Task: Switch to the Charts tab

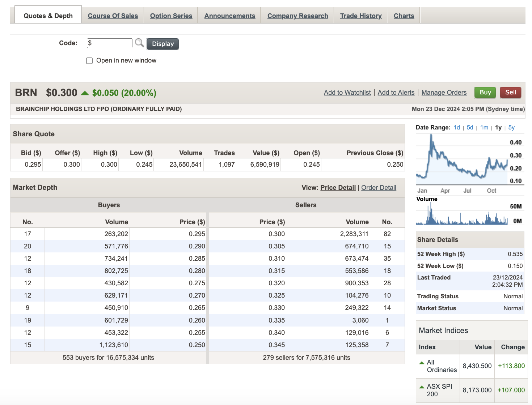Action: 404,16
